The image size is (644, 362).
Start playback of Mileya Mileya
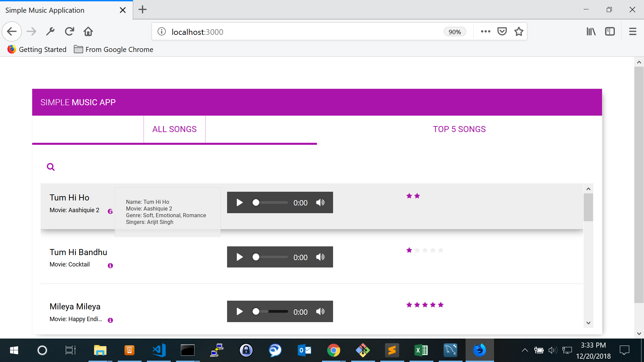[239, 312]
